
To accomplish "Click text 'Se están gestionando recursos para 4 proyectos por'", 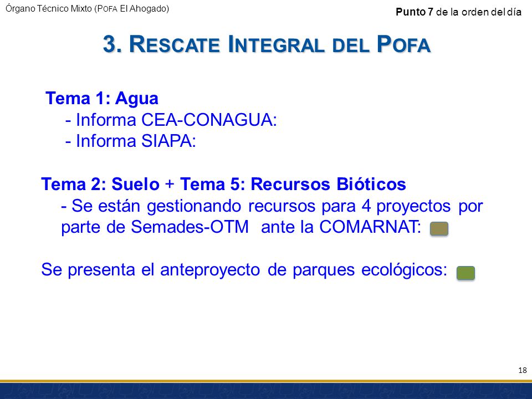I will coord(277,206).
